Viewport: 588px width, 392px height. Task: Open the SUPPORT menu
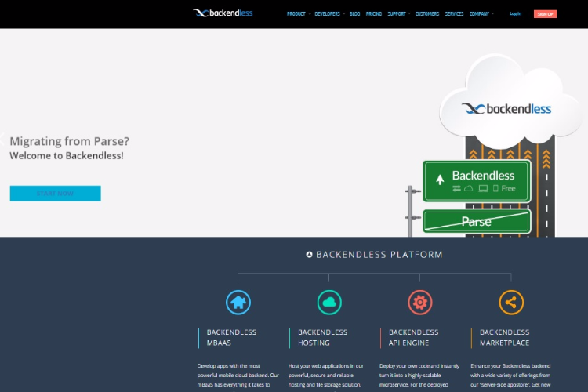click(x=397, y=14)
